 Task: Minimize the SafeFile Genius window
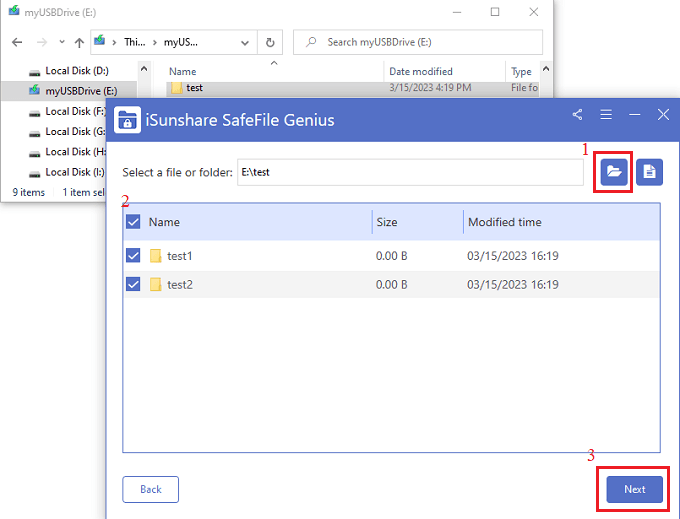point(634,115)
